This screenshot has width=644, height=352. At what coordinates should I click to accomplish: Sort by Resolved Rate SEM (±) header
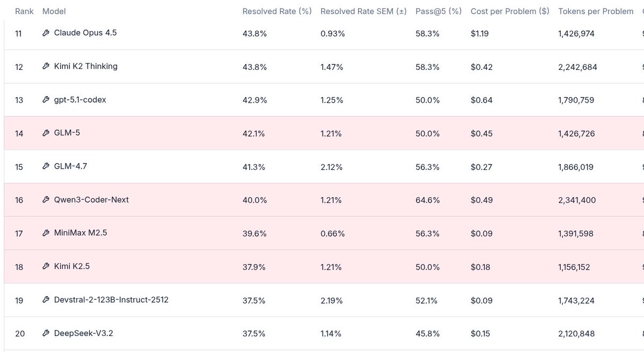click(x=363, y=11)
